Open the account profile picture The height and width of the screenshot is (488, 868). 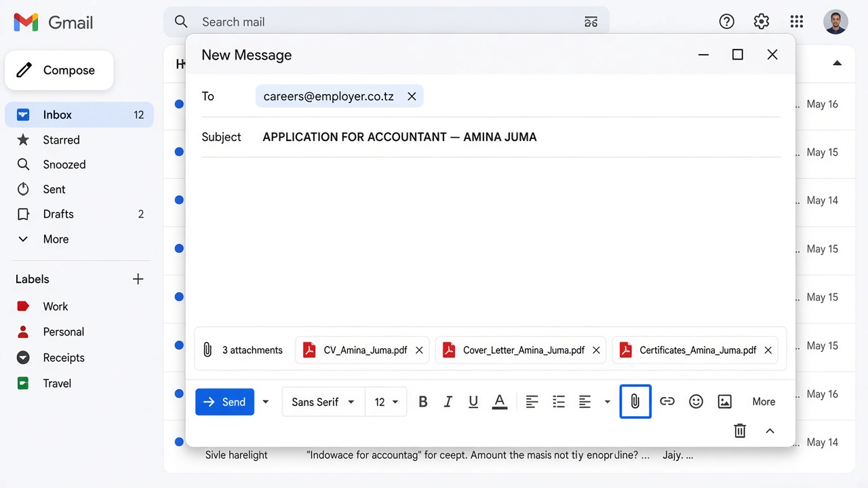point(835,22)
